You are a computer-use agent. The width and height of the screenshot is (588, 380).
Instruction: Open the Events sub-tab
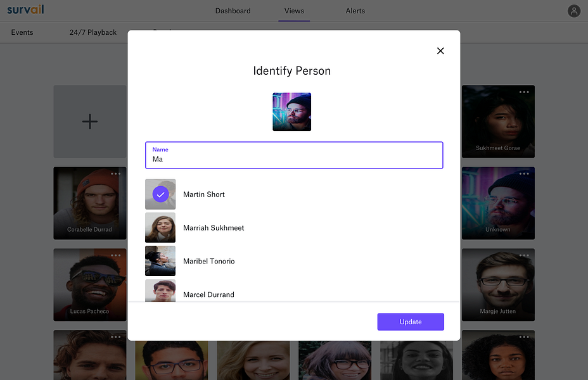click(22, 32)
